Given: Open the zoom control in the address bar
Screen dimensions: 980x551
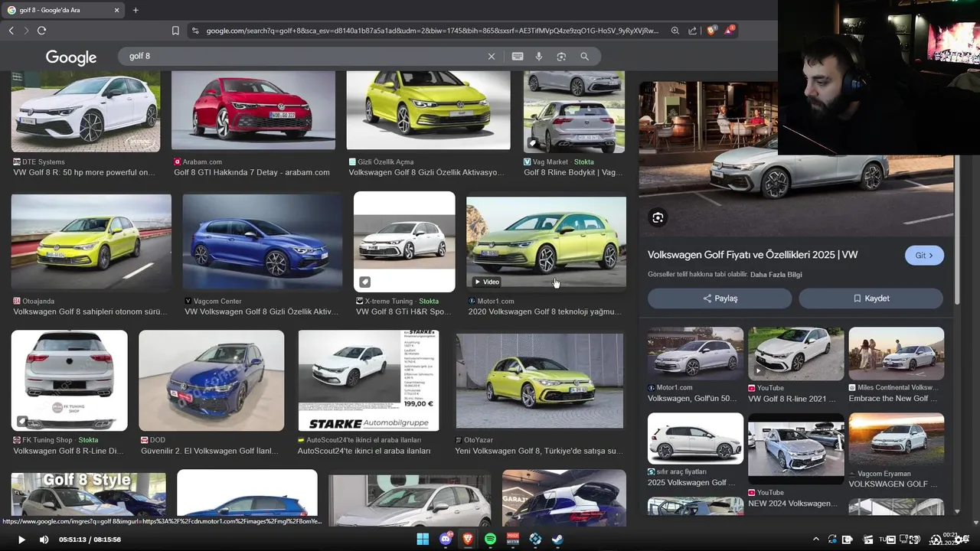Looking at the screenshot, I should 675,31.
